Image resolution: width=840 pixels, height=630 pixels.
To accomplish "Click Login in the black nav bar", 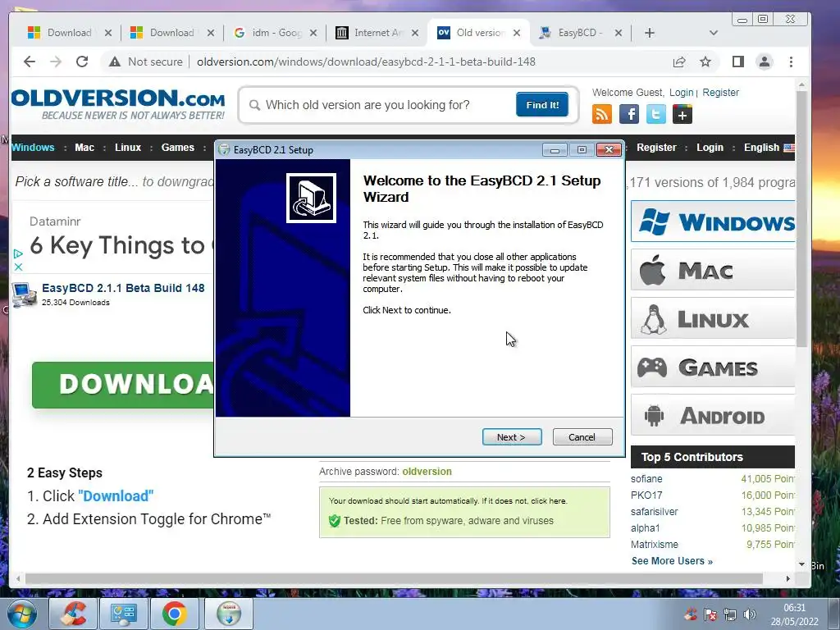I will click(x=710, y=148).
